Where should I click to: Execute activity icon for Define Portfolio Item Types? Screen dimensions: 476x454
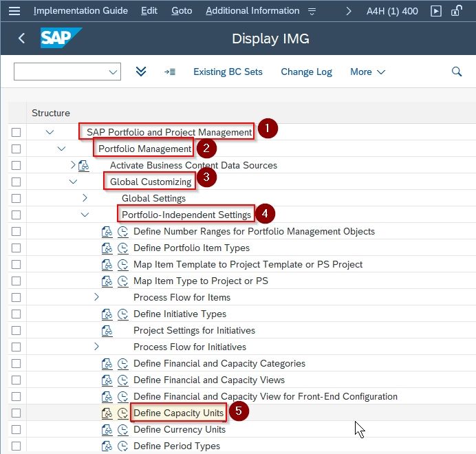click(122, 248)
